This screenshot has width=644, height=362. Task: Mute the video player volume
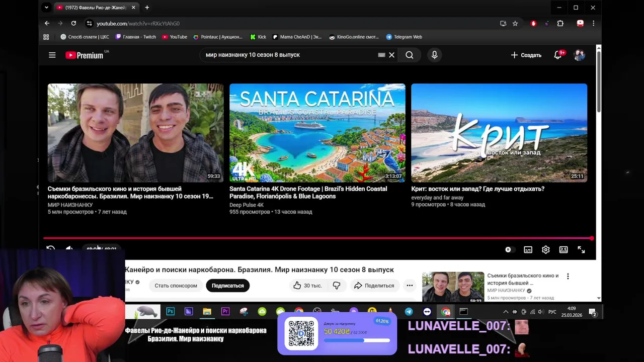69,249
